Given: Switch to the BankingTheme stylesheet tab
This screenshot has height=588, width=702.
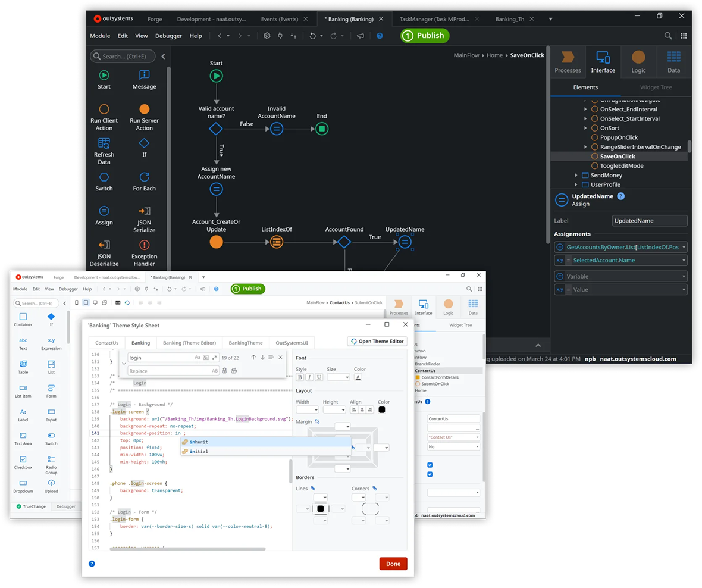Looking at the screenshot, I should point(246,343).
